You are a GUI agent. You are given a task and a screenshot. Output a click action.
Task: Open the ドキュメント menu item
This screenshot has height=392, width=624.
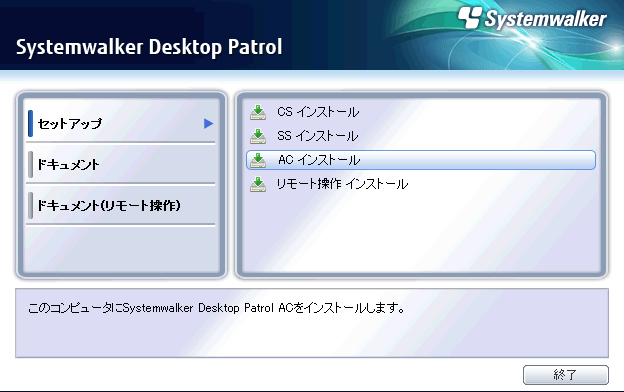point(121,164)
